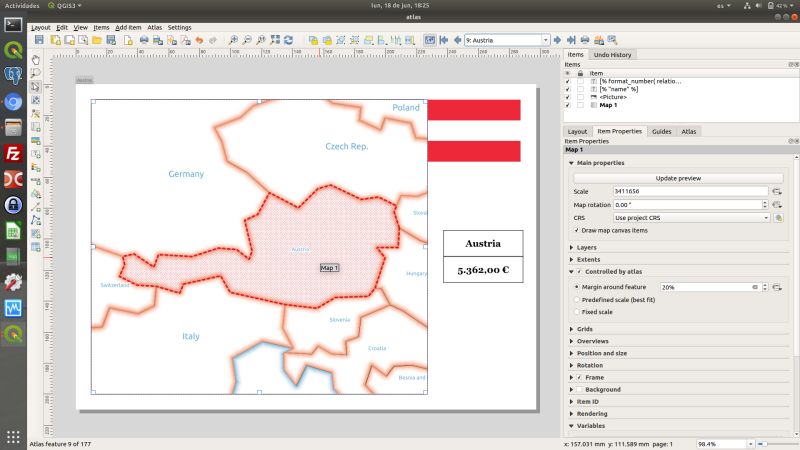The image size is (800, 450).
Task: Expand the Extents section
Action: [571, 260]
